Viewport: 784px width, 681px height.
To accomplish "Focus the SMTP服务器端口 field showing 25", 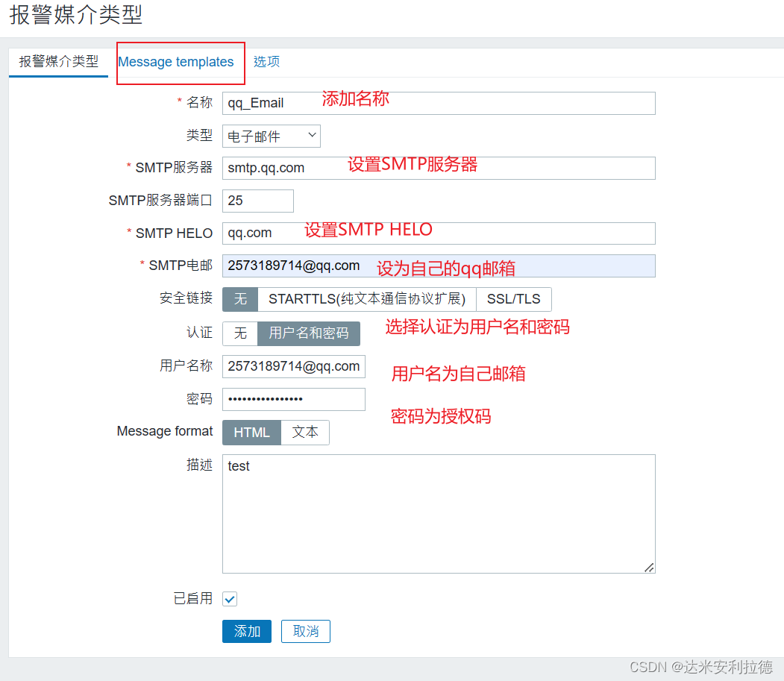I will [x=257, y=201].
